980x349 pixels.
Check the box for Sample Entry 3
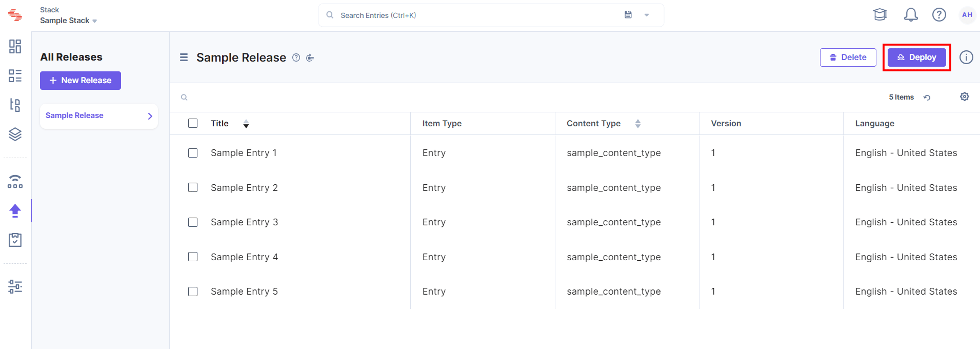[x=193, y=222]
